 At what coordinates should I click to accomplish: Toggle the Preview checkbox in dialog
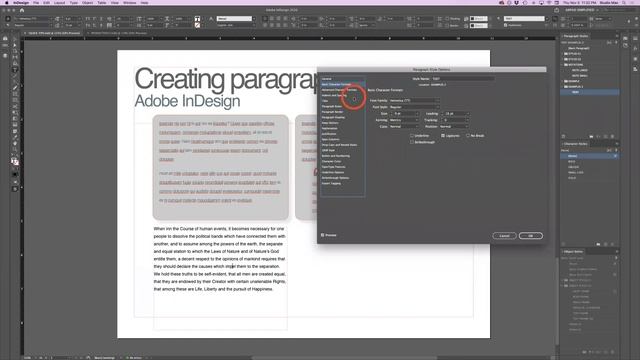pos(322,235)
